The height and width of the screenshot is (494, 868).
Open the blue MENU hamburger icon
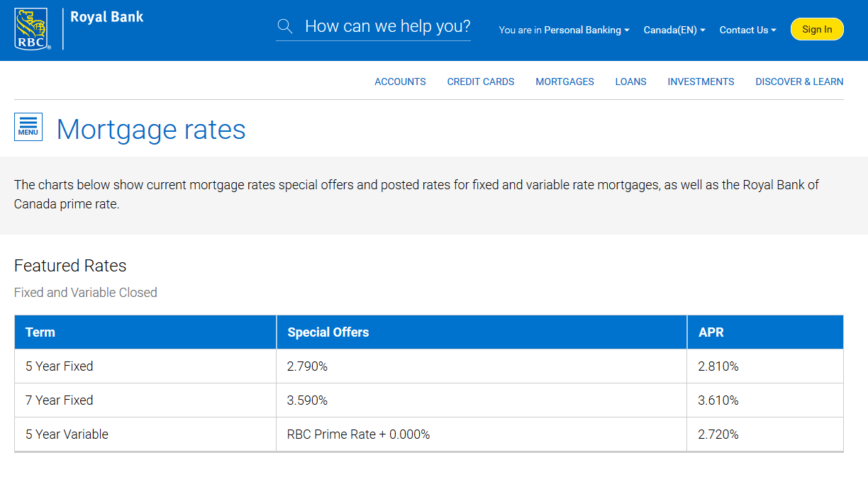pyautogui.click(x=28, y=127)
